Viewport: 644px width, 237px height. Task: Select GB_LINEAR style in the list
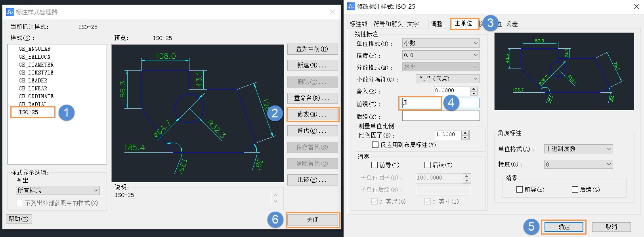coord(33,88)
